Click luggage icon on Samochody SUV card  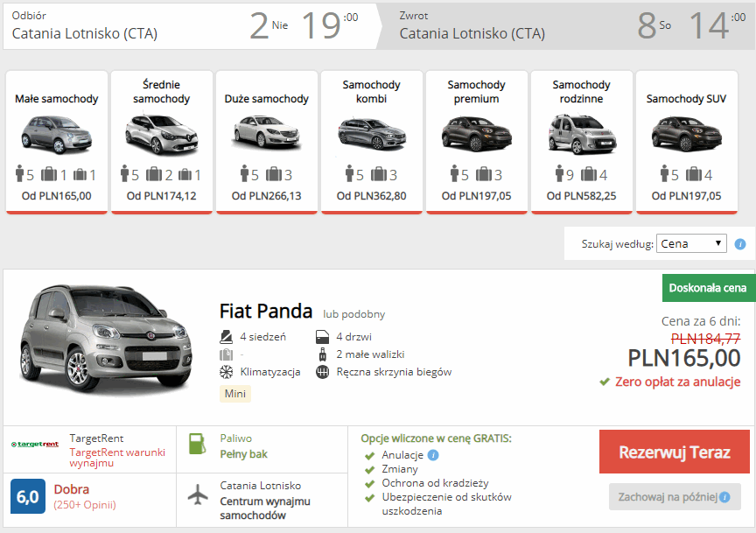tap(694, 173)
